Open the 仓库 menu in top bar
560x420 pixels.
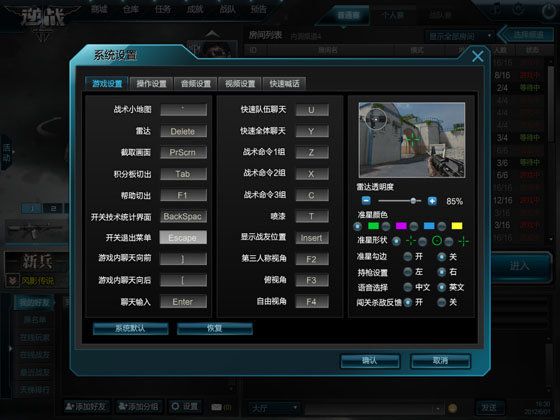pos(131,9)
